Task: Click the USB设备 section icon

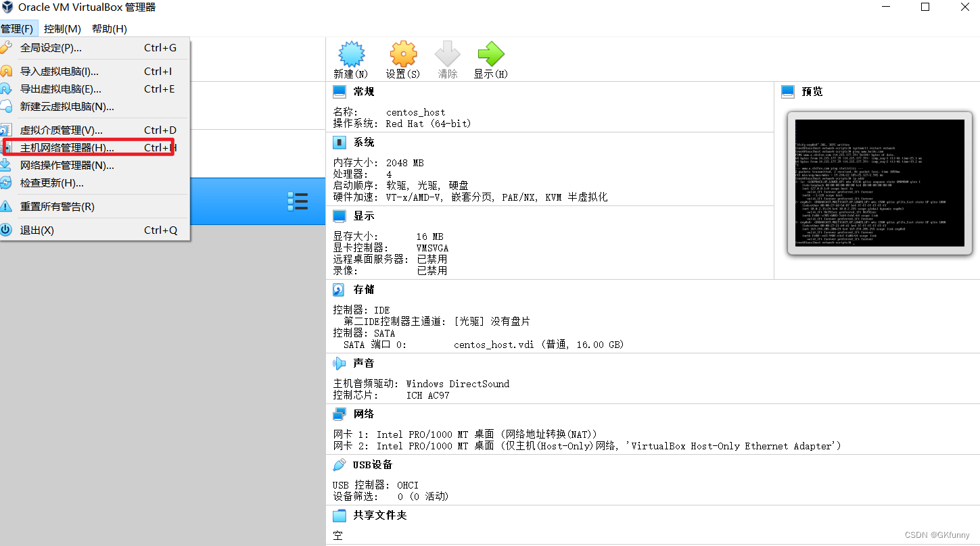Action: pyautogui.click(x=339, y=464)
